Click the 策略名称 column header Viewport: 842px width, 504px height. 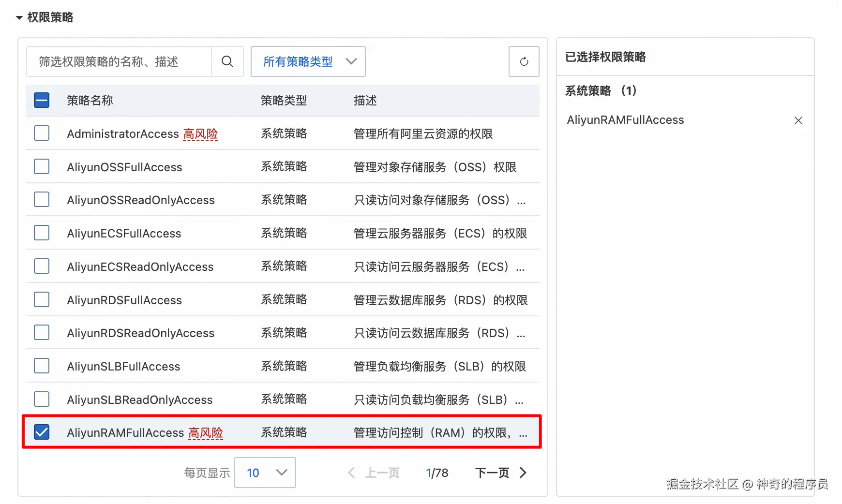coord(90,100)
